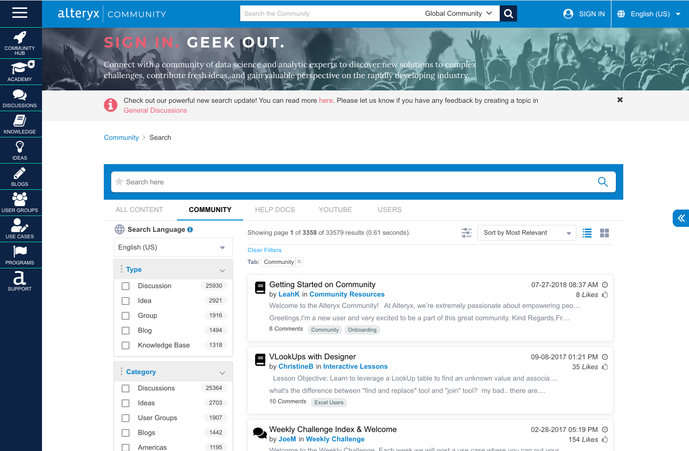Select the Community tab

210,210
